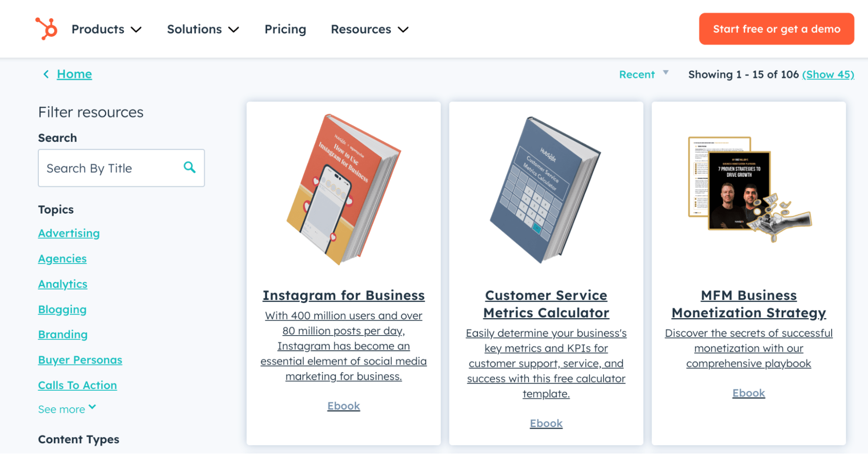Open the Resources dropdown menu
The image size is (868, 454).
tap(370, 29)
